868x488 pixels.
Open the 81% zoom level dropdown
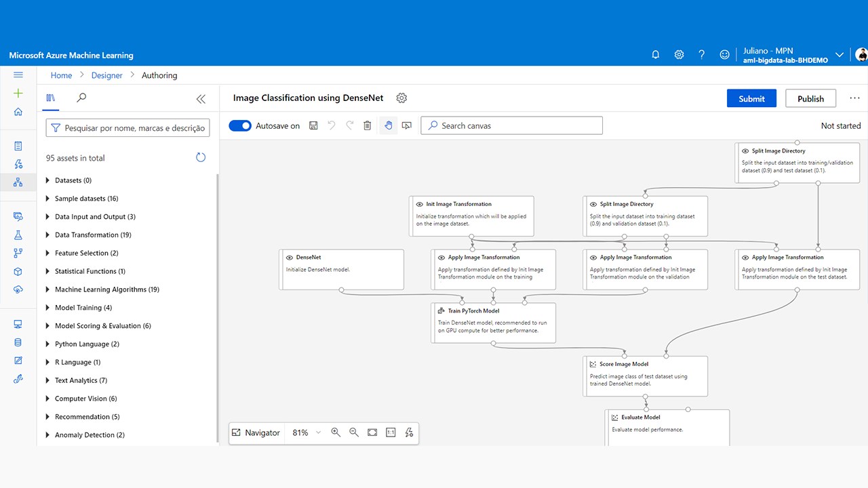point(307,432)
